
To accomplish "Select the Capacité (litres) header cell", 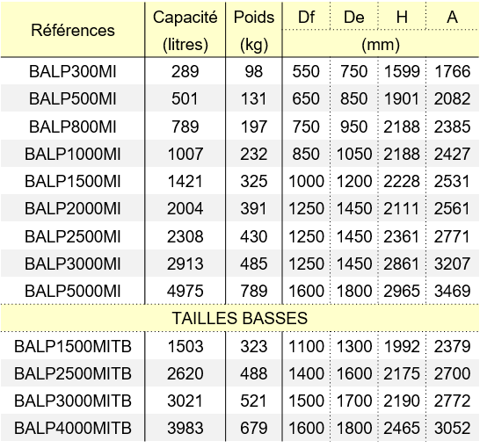I will (x=185, y=30).
